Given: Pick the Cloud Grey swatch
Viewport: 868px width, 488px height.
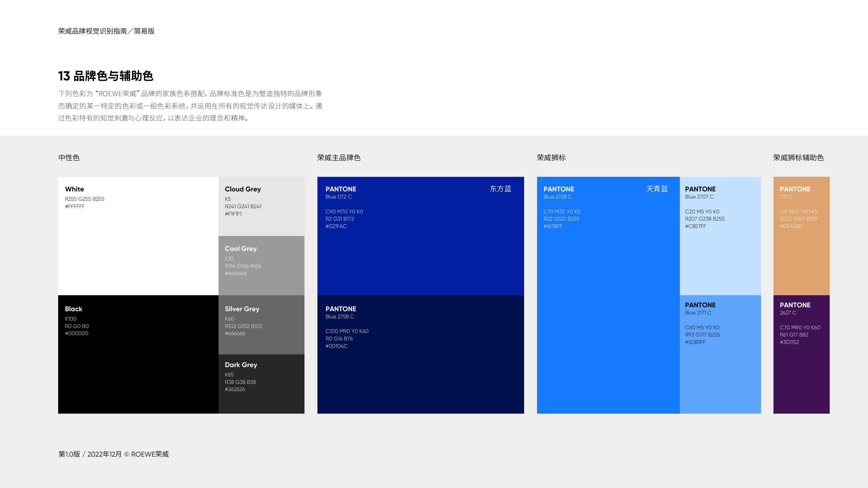Looking at the screenshot, I should [262, 206].
